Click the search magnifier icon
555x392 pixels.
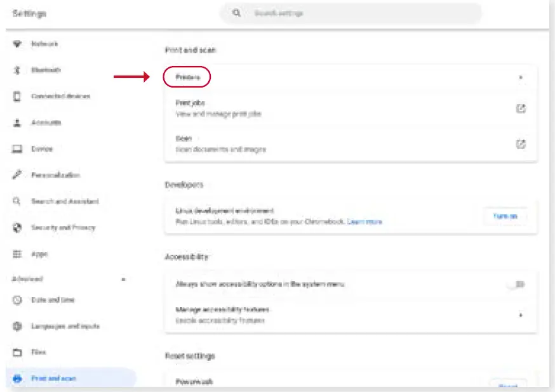coord(236,13)
